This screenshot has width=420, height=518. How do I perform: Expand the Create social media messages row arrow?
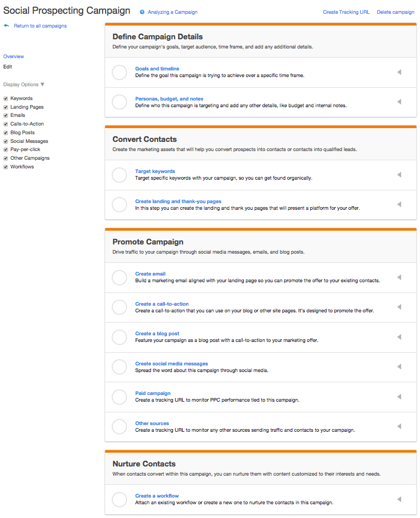(x=399, y=367)
